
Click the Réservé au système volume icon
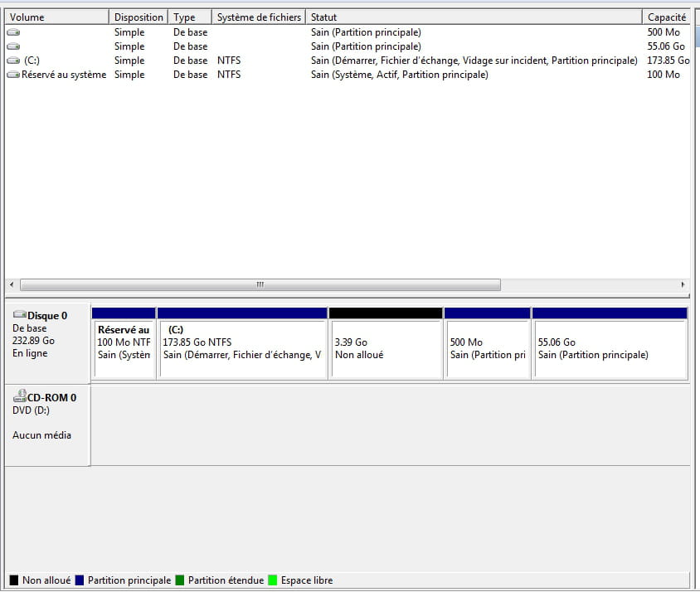point(13,75)
